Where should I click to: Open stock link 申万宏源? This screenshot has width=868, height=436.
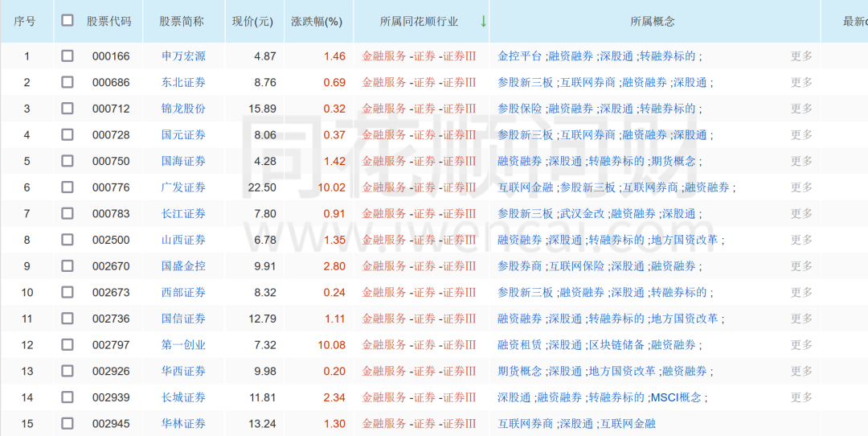(x=183, y=56)
